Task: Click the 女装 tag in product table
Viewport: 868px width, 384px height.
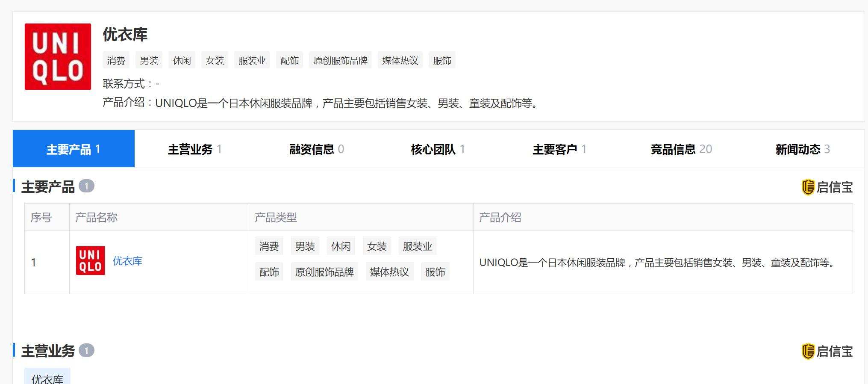Action: [377, 246]
